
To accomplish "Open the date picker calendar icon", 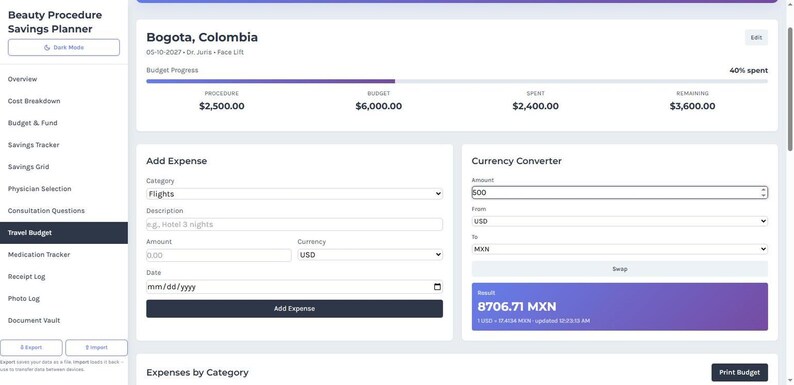I will (438, 287).
